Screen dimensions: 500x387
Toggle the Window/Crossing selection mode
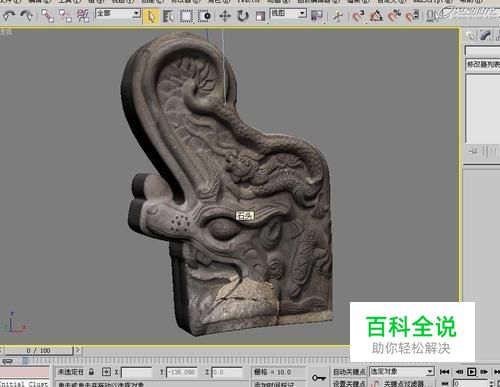pos(204,16)
